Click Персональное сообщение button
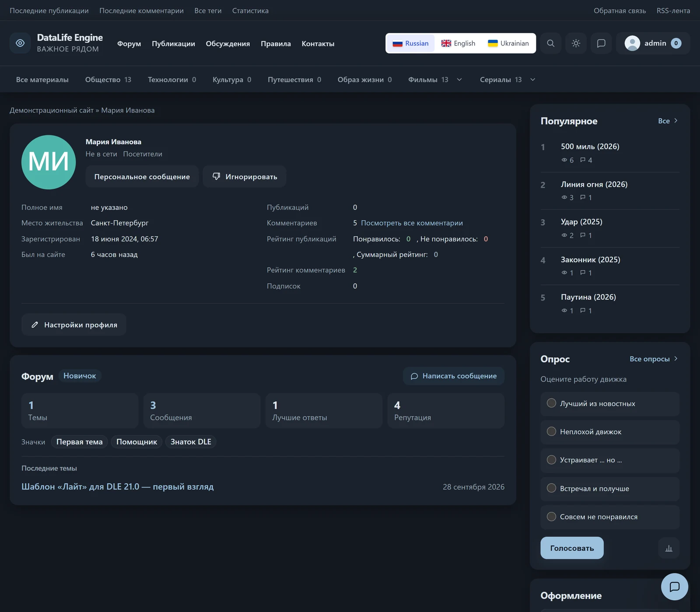Image resolution: width=700 pixels, height=612 pixels. point(142,177)
